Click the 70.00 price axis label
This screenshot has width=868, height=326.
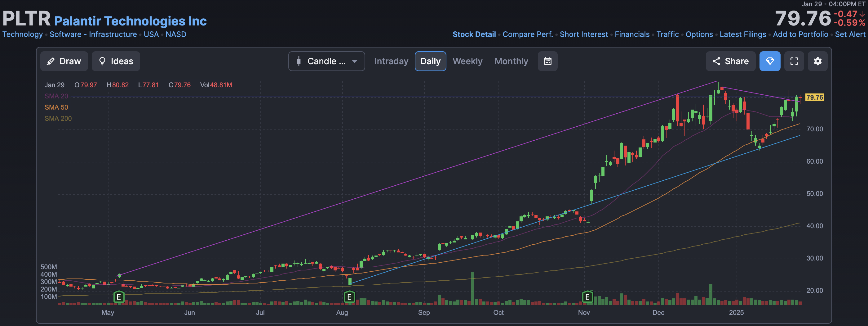(814, 129)
